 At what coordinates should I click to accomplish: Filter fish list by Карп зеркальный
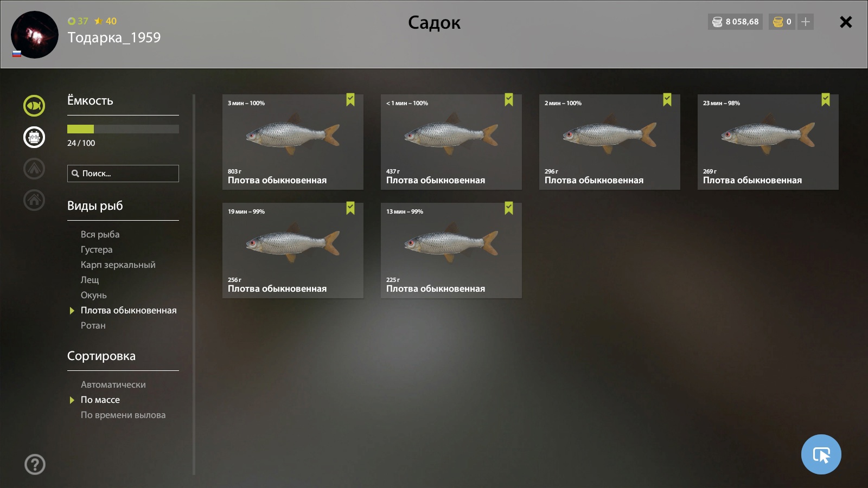[x=118, y=265]
